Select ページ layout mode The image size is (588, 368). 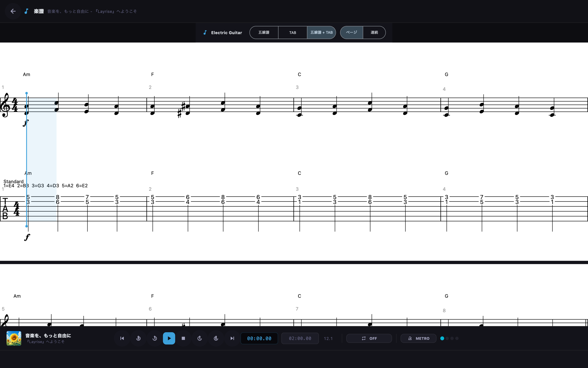point(352,32)
